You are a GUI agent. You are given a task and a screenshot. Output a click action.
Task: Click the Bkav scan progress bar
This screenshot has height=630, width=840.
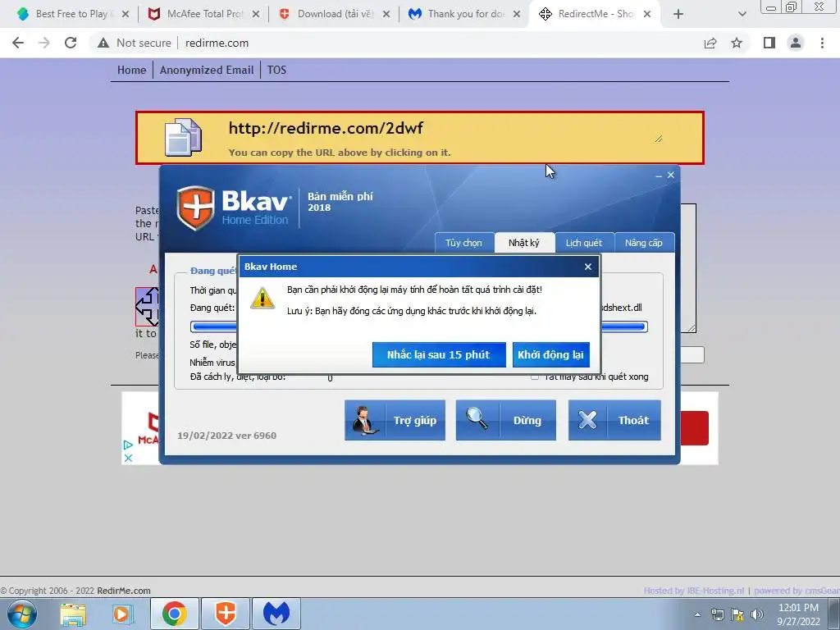pyautogui.click(x=419, y=326)
